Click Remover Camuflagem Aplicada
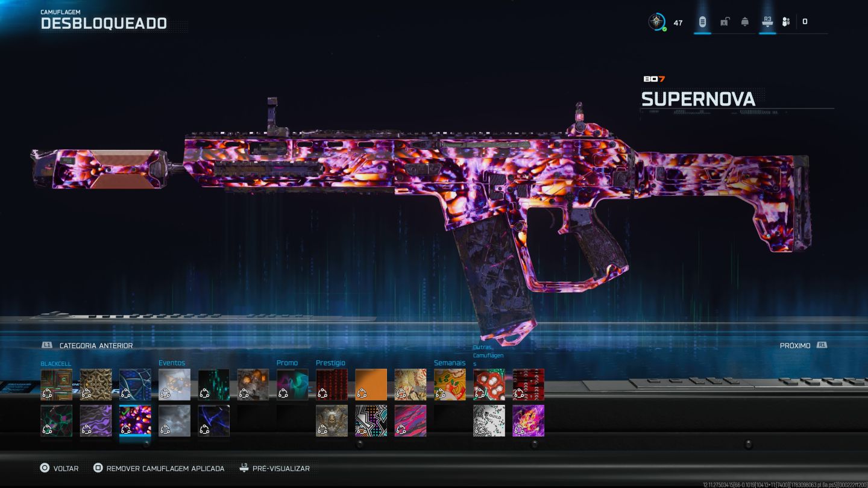 coord(159,468)
